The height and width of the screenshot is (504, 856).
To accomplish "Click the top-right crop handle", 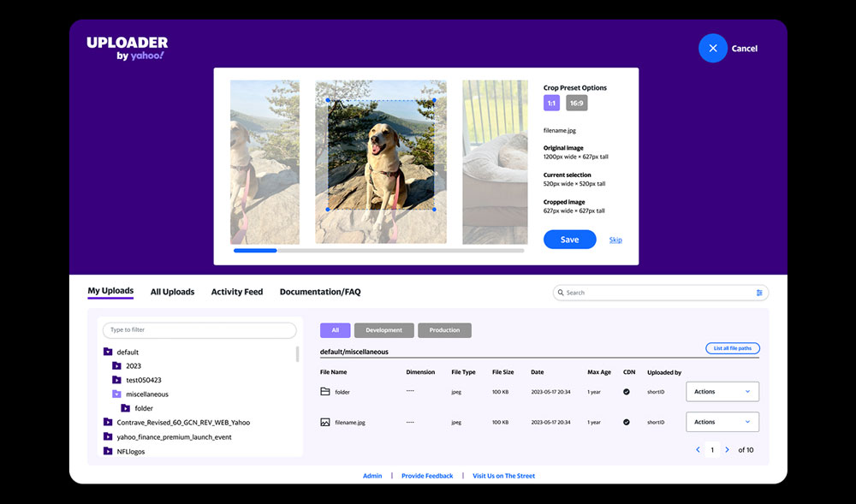I will click(x=434, y=100).
